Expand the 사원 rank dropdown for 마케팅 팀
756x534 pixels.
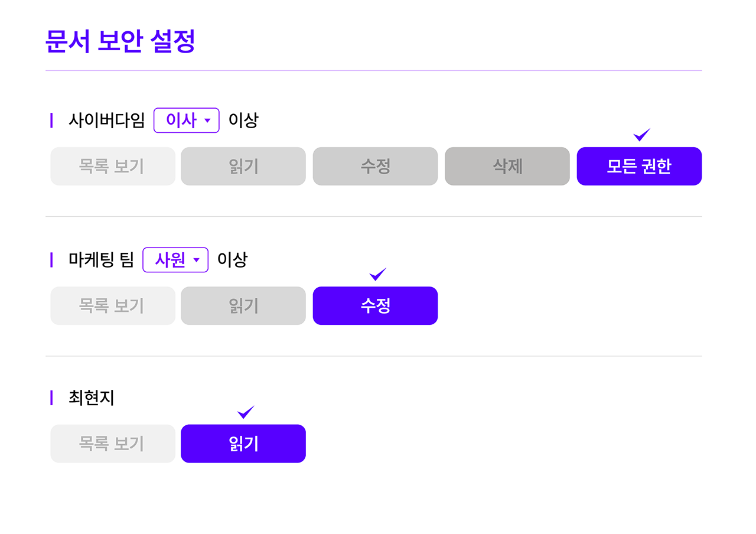click(175, 260)
